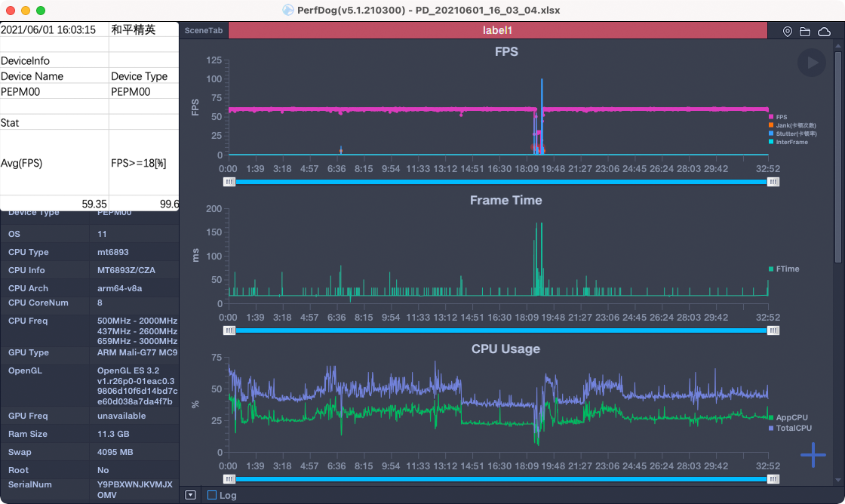Image resolution: width=845 pixels, height=504 pixels.
Task: Click the blue plus add-chart icon
Action: 813,455
